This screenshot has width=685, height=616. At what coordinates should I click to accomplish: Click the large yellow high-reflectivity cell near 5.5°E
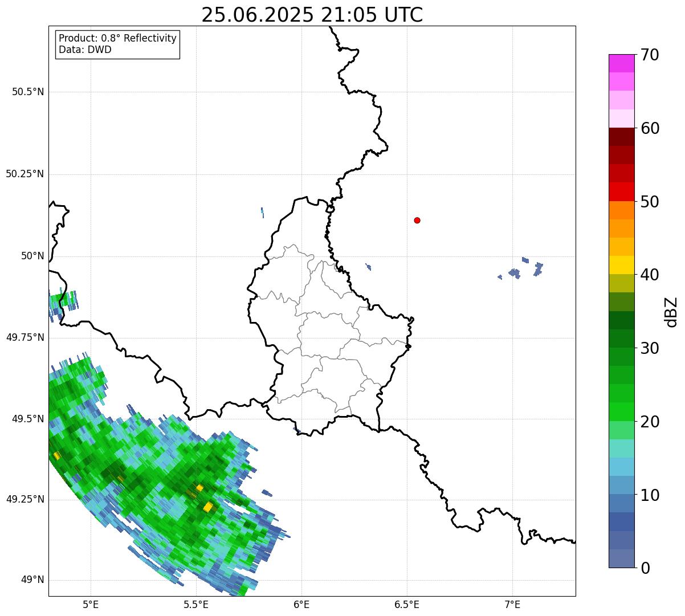[x=208, y=507]
